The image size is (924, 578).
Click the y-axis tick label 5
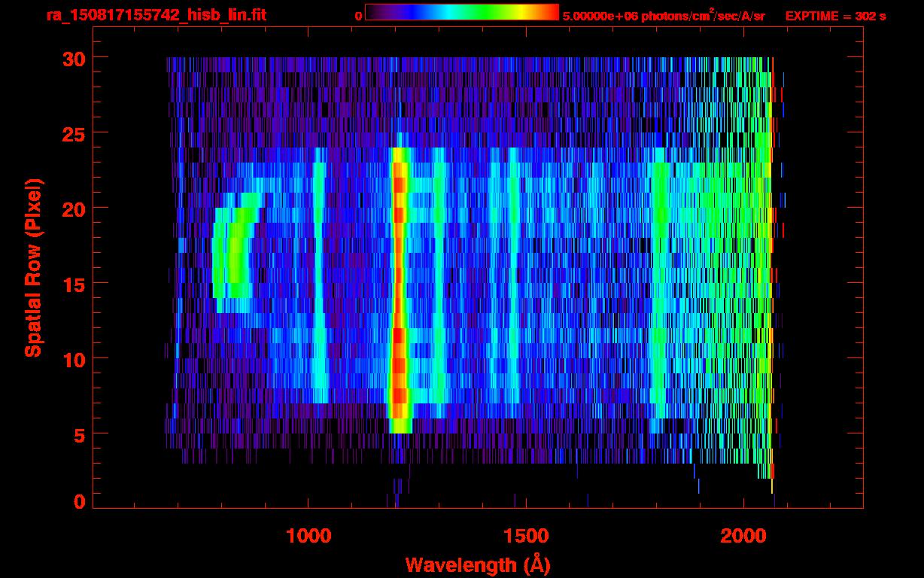[78, 434]
